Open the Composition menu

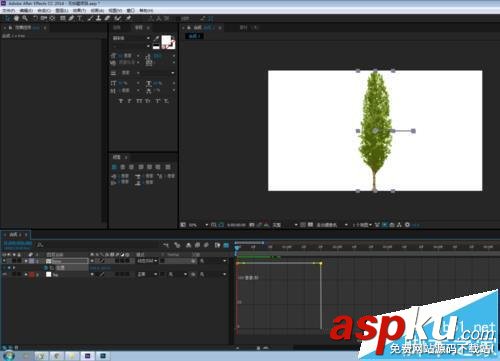pos(44,11)
